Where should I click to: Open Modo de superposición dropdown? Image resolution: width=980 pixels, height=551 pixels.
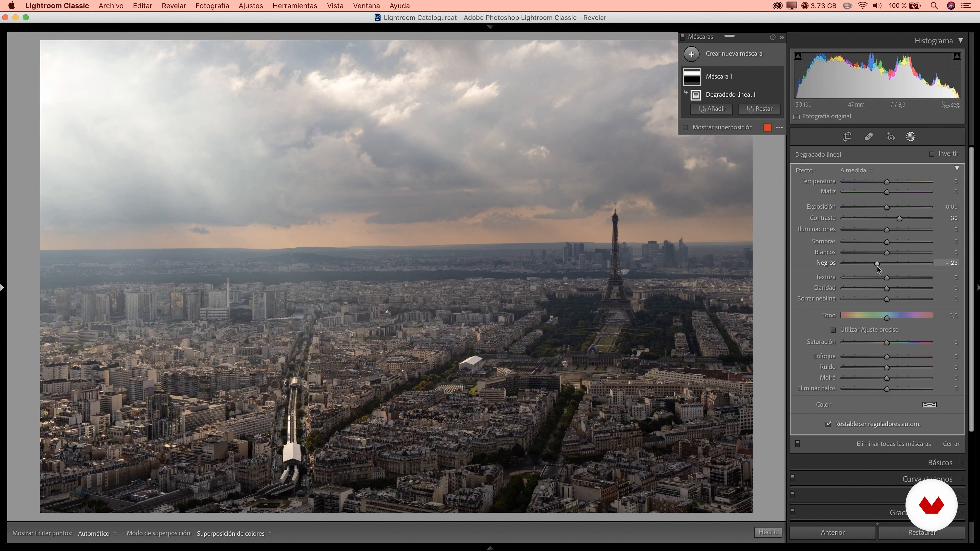(x=234, y=533)
